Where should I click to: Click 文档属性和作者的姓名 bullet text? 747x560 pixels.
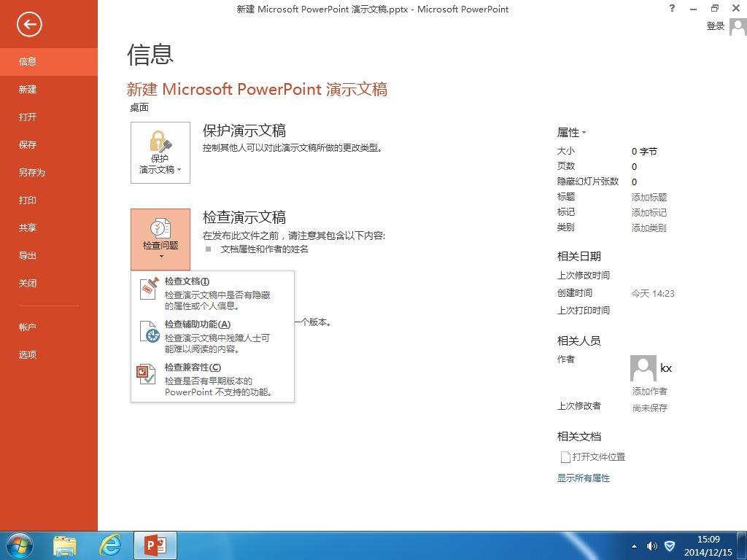[264, 249]
